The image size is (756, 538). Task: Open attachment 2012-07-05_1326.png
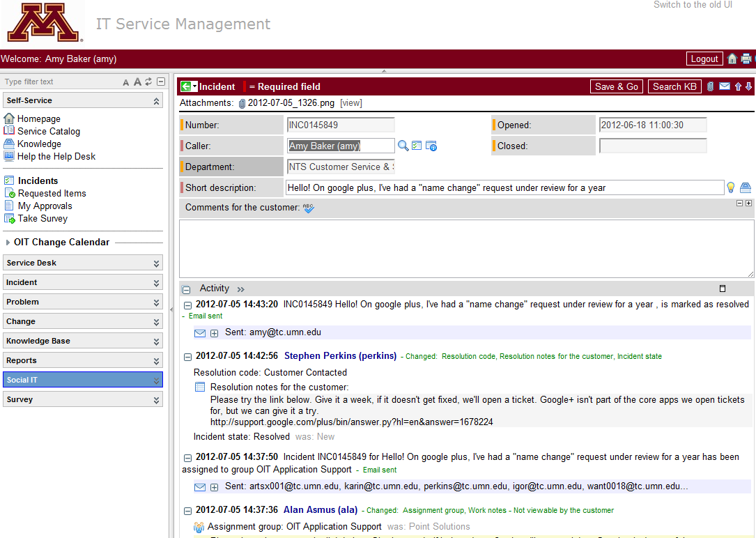(x=291, y=103)
